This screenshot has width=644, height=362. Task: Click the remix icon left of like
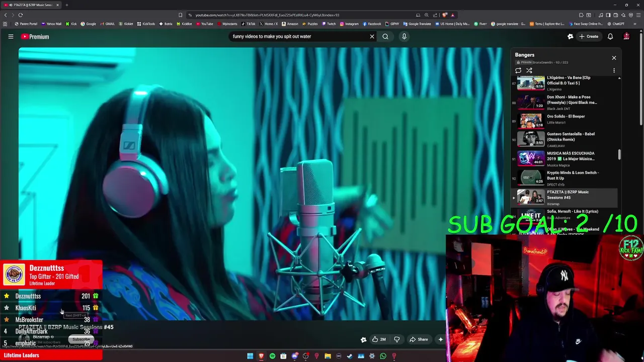click(x=363, y=339)
